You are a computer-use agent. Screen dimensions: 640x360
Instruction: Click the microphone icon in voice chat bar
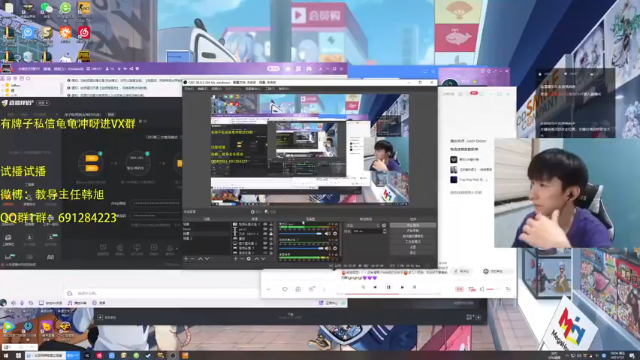pos(22,303)
